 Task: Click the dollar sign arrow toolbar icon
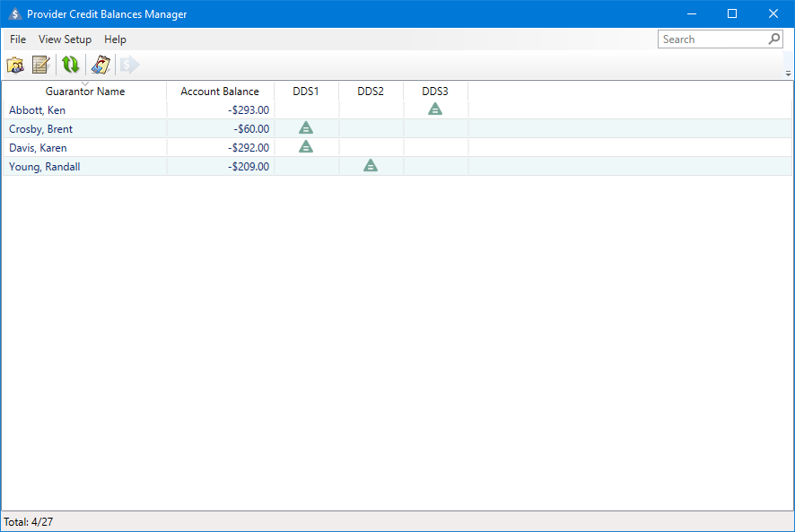click(130, 65)
